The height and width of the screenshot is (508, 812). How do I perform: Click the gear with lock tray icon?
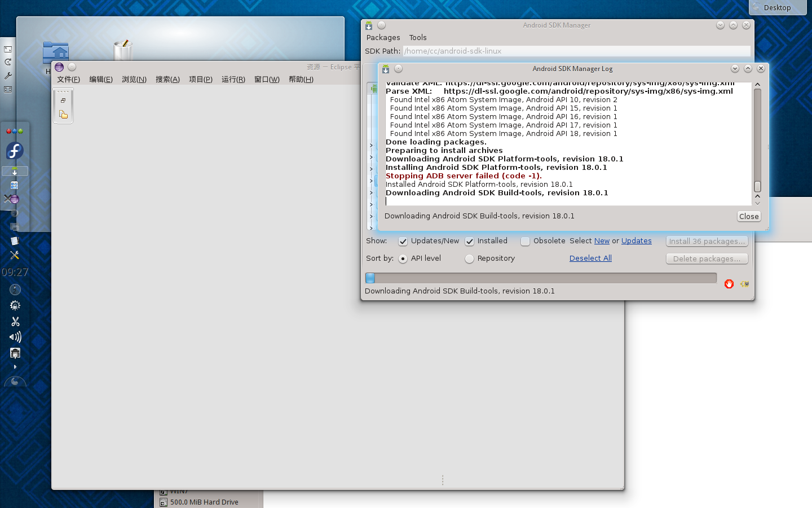coord(15,305)
